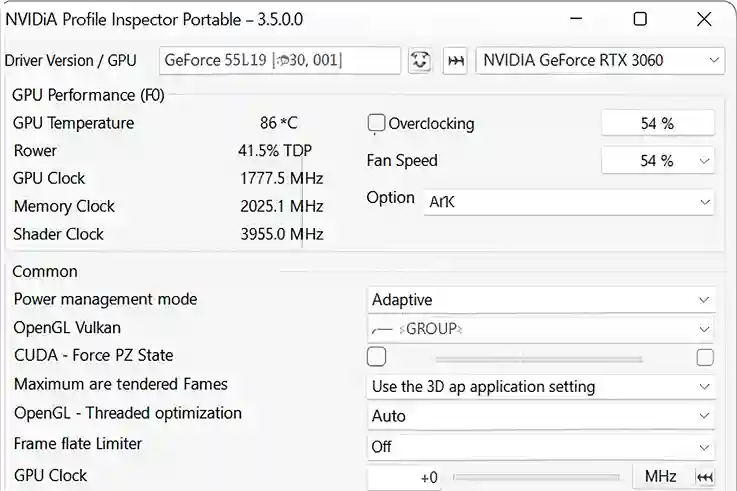Click the Common section header
737x491 pixels.
pyautogui.click(x=45, y=272)
